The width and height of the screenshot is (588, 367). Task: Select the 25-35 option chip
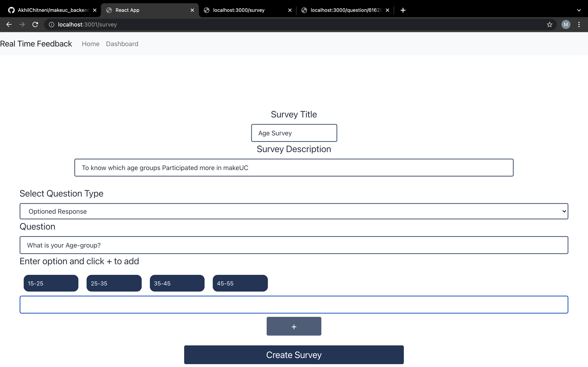coord(114,283)
